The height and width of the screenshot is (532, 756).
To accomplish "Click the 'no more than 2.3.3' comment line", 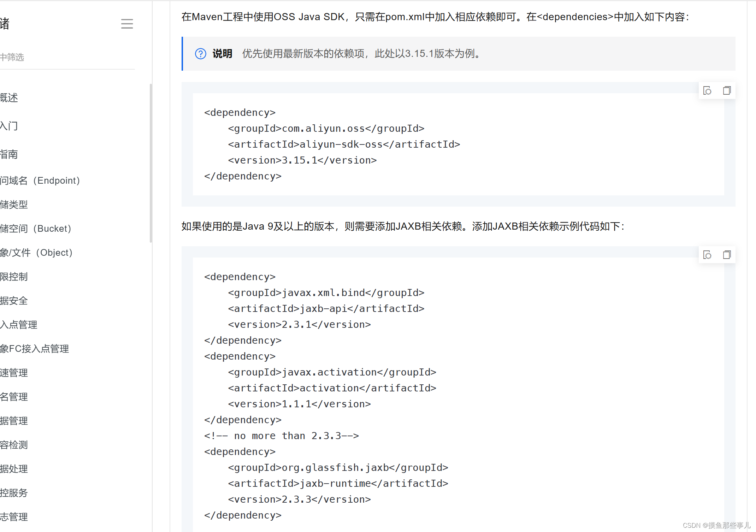I will tap(282, 436).
